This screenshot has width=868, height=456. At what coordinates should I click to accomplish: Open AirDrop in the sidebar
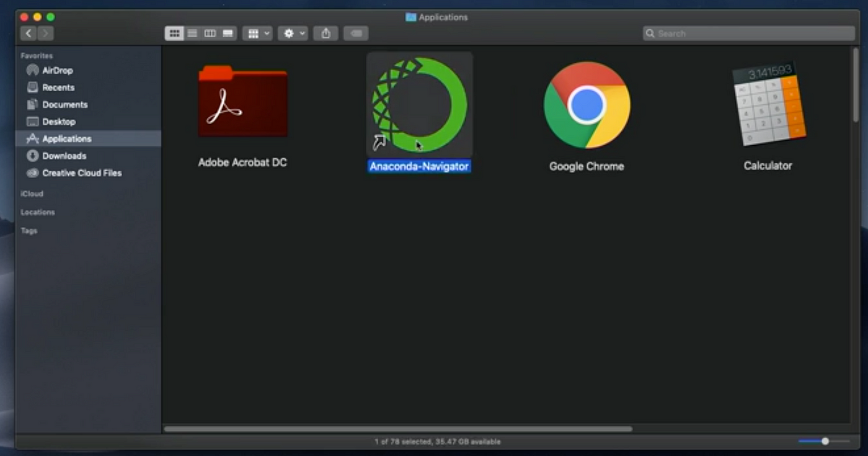point(88,70)
